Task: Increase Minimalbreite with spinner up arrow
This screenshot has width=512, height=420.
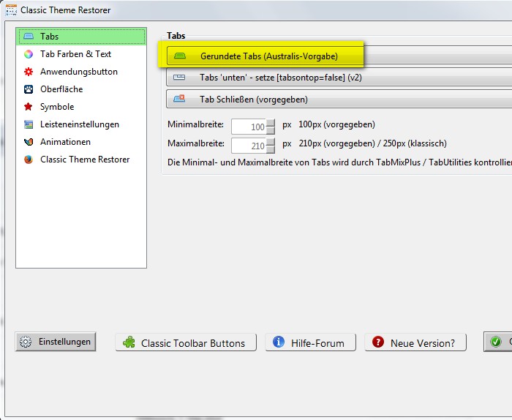Action: point(271,123)
